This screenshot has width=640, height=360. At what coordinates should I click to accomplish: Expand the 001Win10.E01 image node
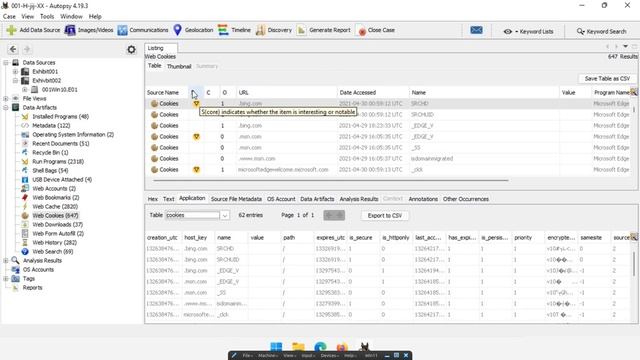(25, 90)
